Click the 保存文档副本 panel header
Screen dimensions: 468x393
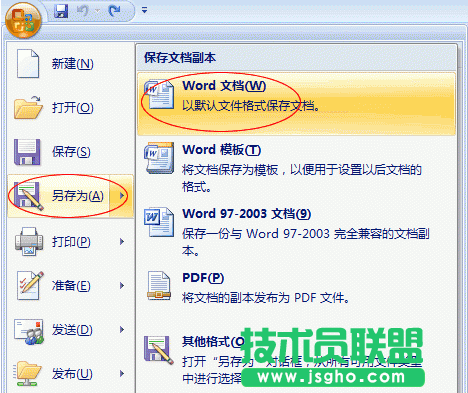(296, 57)
